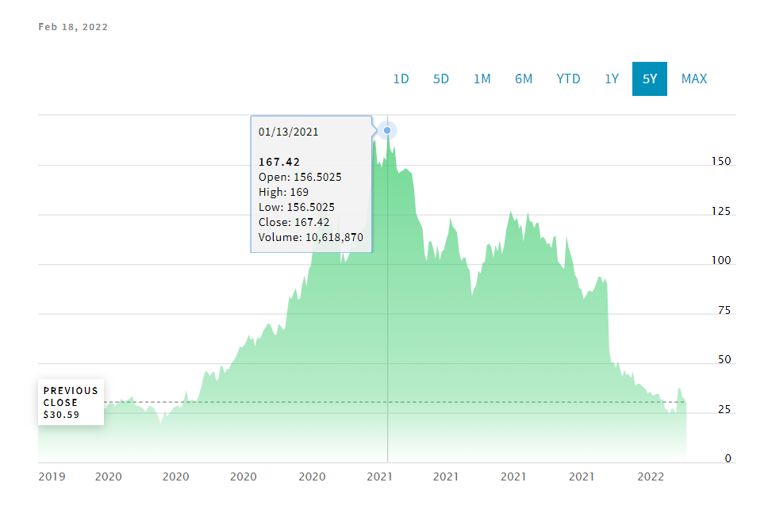Click the Previous Close $30.59 label
Image resolution: width=768 pixels, height=532 pixels.
tap(71, 402)
